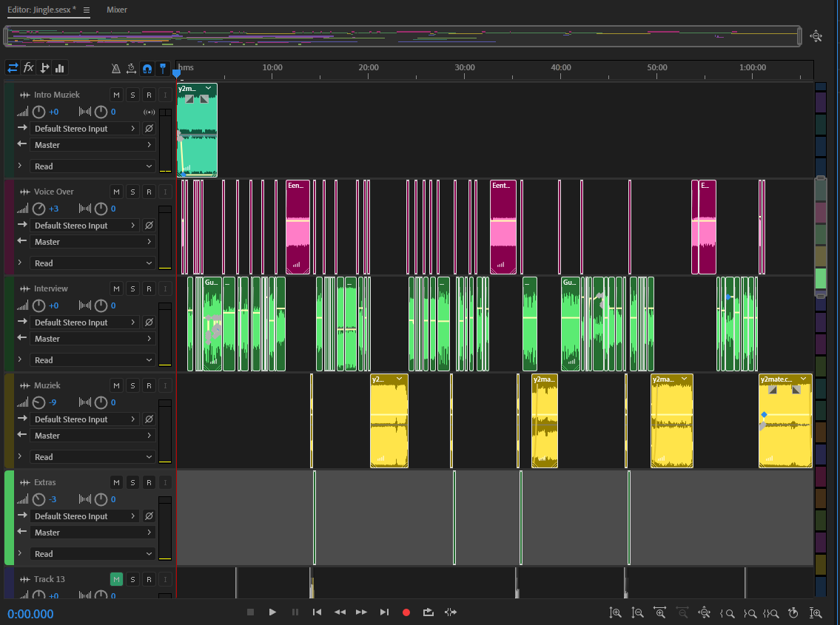The height and width of the screenshot is (625, 840).
Task: Click the Voice Over +3 volume value
Action: coord(53,209)
